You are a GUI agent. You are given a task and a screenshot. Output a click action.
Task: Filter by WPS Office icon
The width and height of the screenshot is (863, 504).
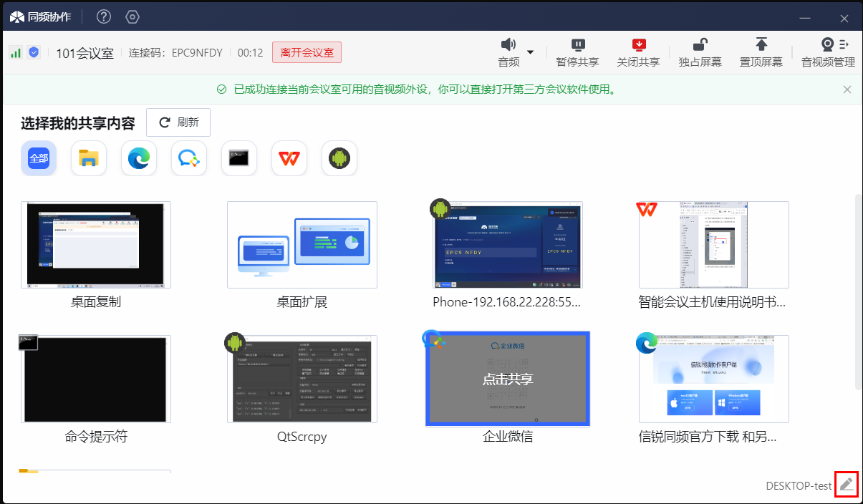click(289, 158)
